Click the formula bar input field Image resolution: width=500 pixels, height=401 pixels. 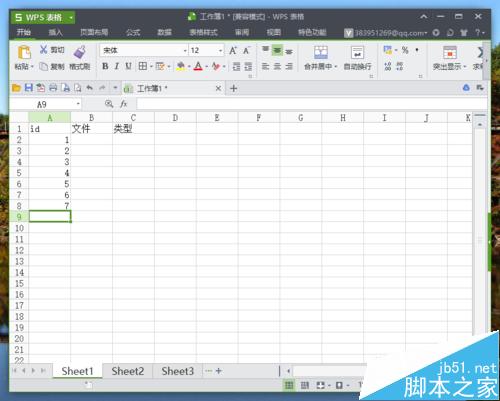click(x=312, y=104)
